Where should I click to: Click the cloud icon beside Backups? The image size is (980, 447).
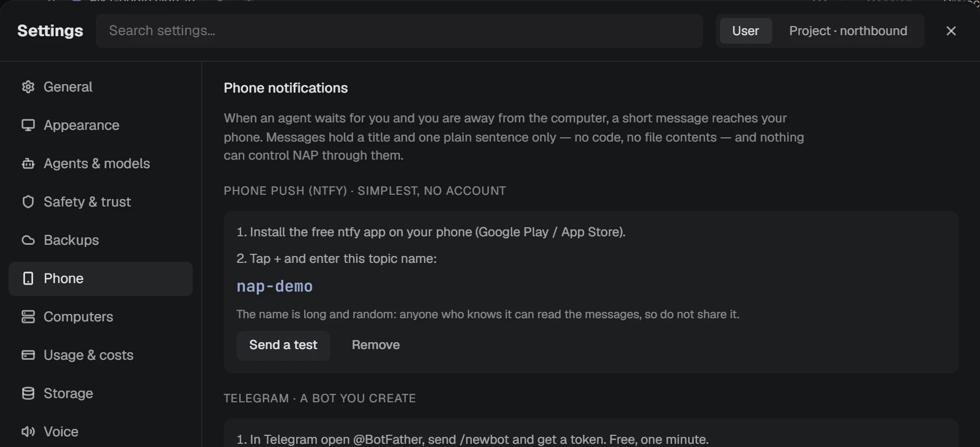[28, 240]
